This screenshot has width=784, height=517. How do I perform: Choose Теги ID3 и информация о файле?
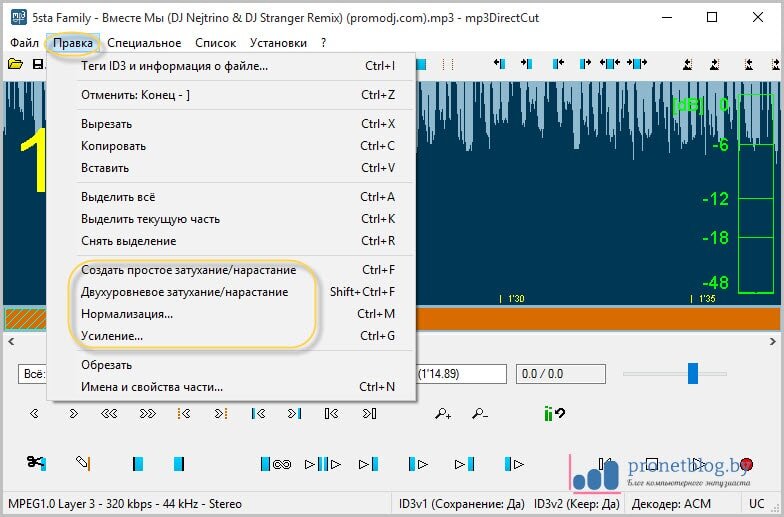(231, 66)
